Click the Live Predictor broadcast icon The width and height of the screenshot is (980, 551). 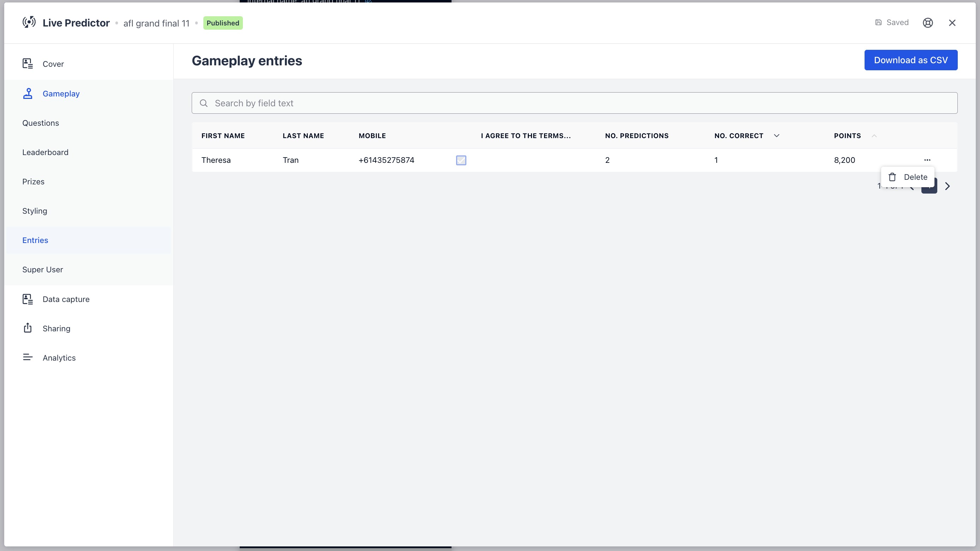pos(29,23)
